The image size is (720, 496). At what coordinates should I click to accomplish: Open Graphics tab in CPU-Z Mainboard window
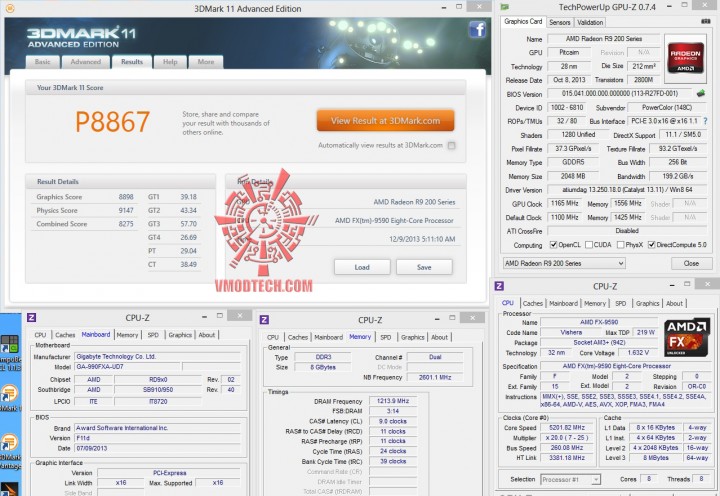(180, 335)
